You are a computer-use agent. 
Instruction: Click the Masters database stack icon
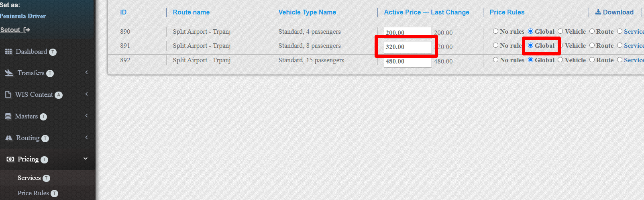coord(8,116)
